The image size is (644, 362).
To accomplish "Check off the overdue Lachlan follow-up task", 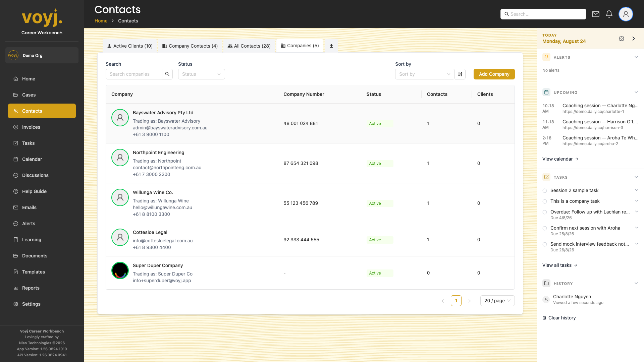I will point(545,212).
